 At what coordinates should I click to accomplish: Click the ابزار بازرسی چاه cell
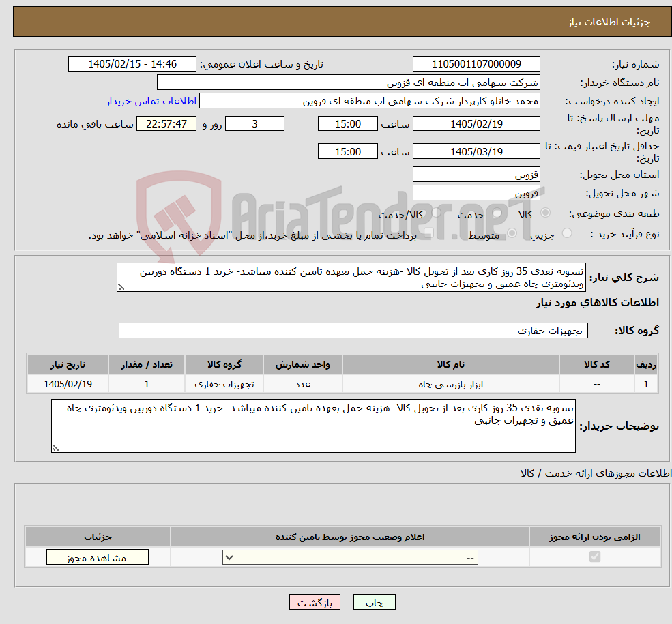point(450,384)
